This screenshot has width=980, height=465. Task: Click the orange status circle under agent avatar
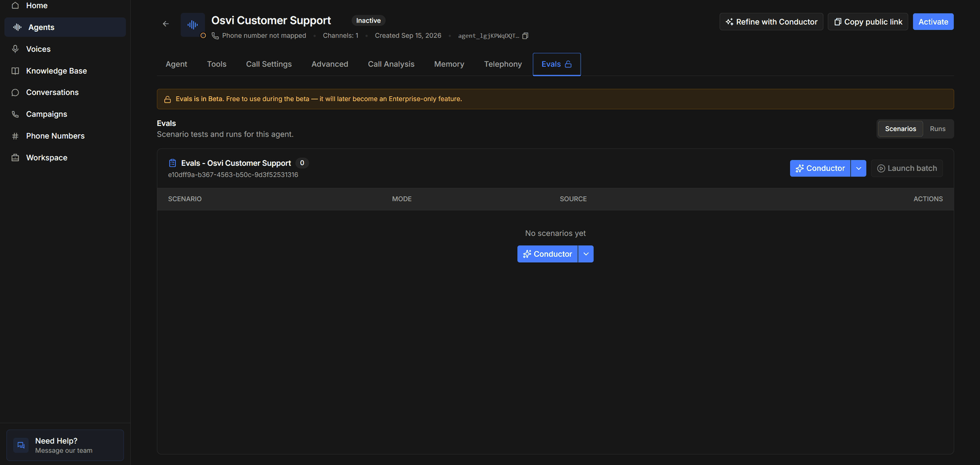[x=203, y=36]
